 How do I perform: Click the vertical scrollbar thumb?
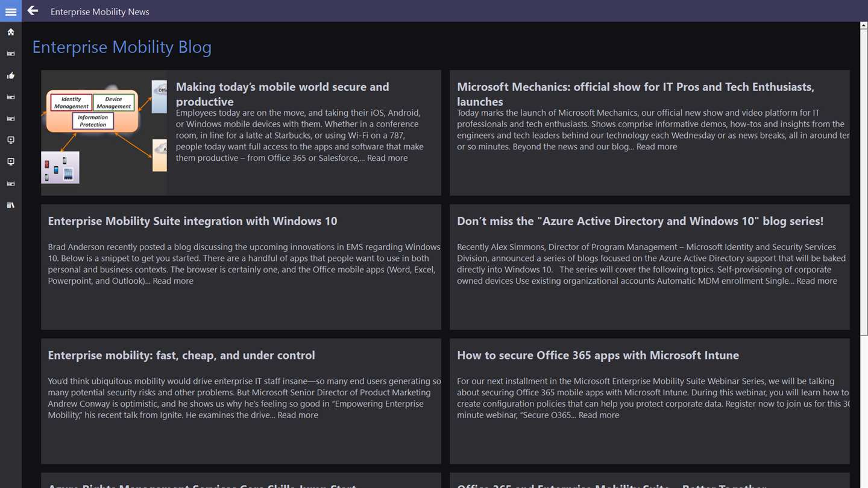click(x=864, y=181)
